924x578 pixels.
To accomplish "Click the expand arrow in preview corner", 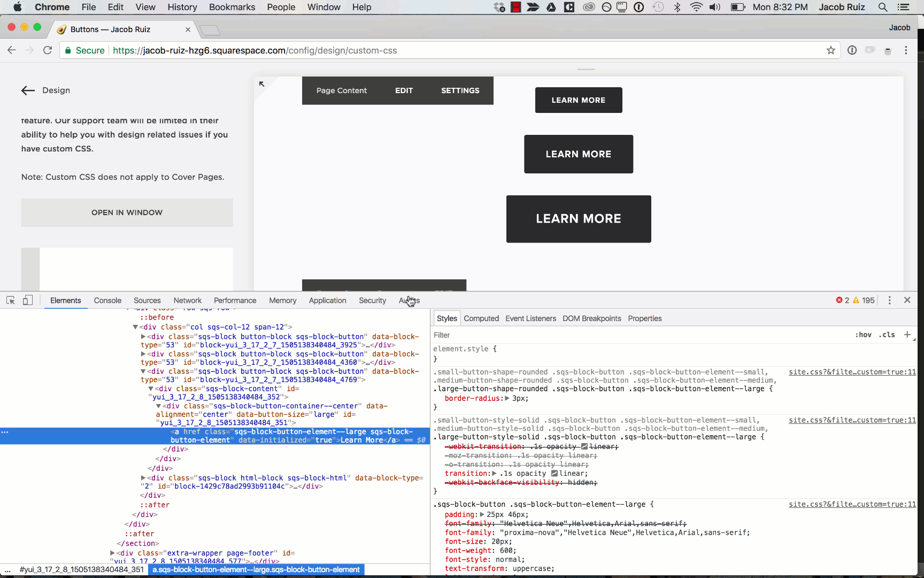I will (x=261, y=84).
